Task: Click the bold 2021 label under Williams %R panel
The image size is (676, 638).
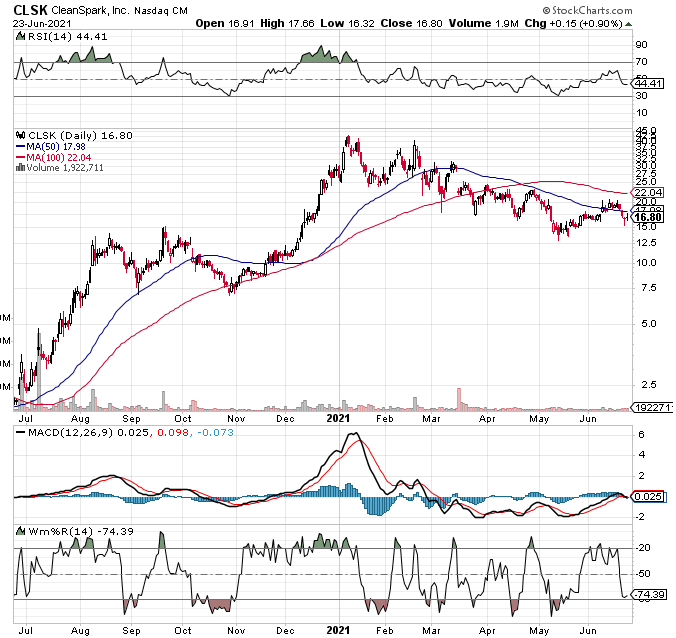Action: click(x=338, y=630)
